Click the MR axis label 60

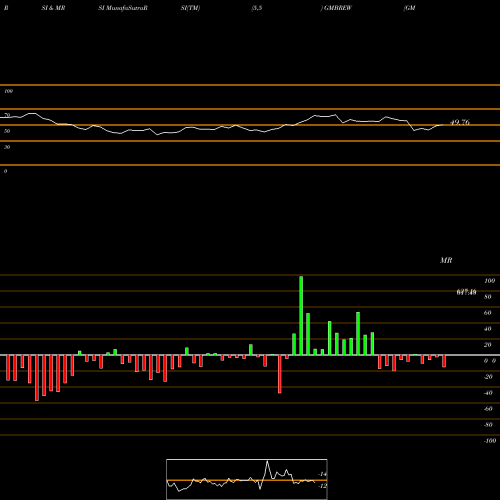(x=488, y=313)
